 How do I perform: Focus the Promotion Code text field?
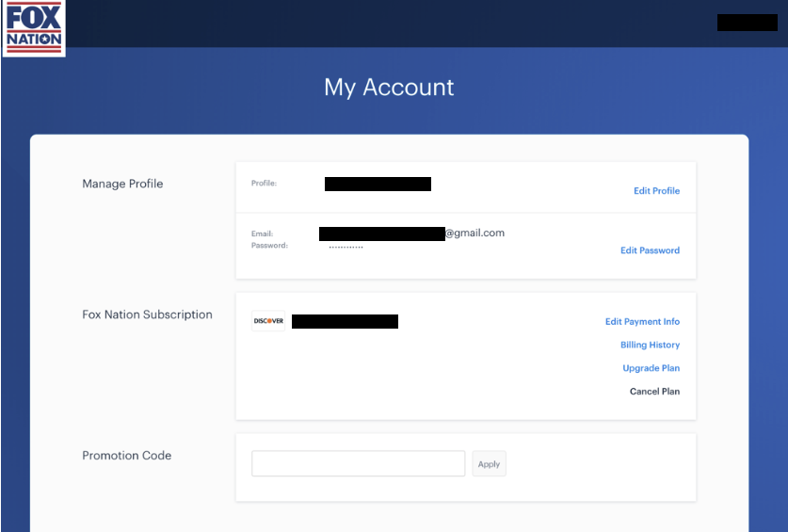click(358, 464)
